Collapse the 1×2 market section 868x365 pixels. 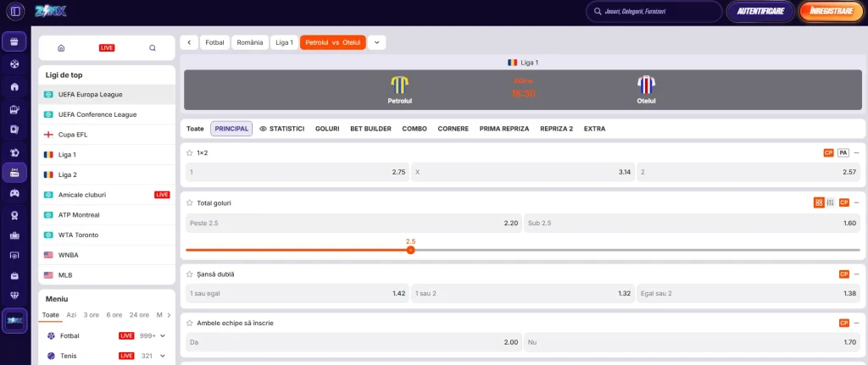[x=856, y=152]
